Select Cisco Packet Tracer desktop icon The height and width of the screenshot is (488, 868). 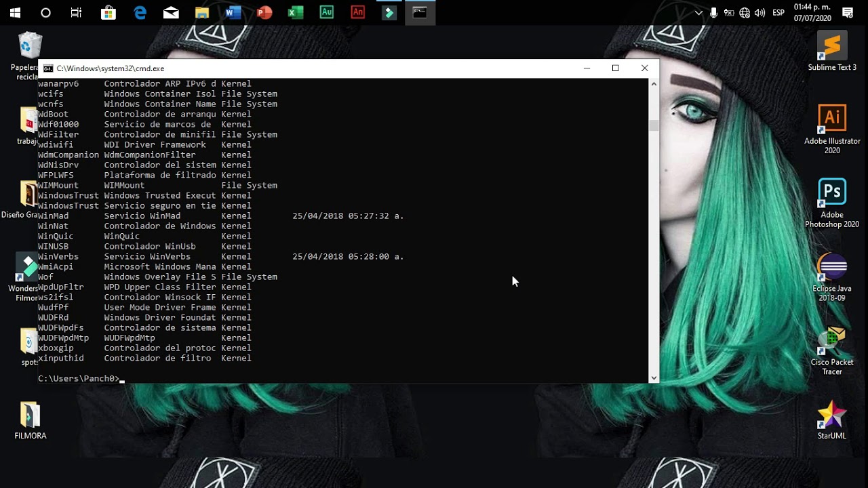pyautogui.click(x=832, y=351)
